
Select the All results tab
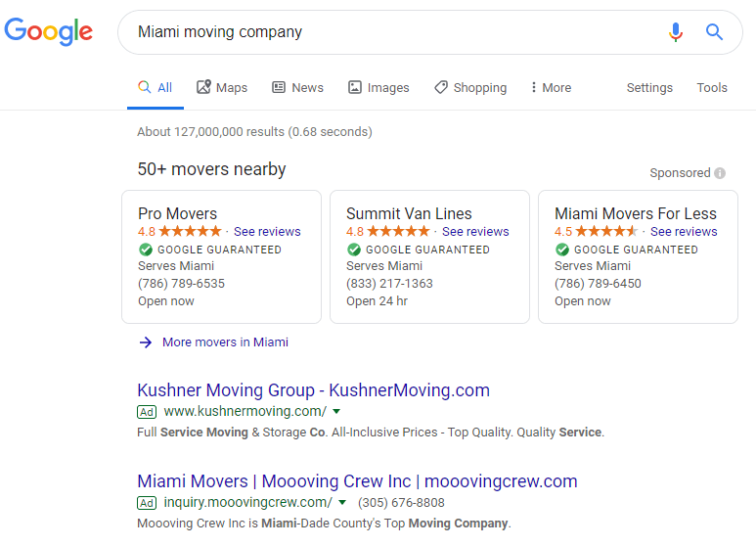[x=156, y=88]
